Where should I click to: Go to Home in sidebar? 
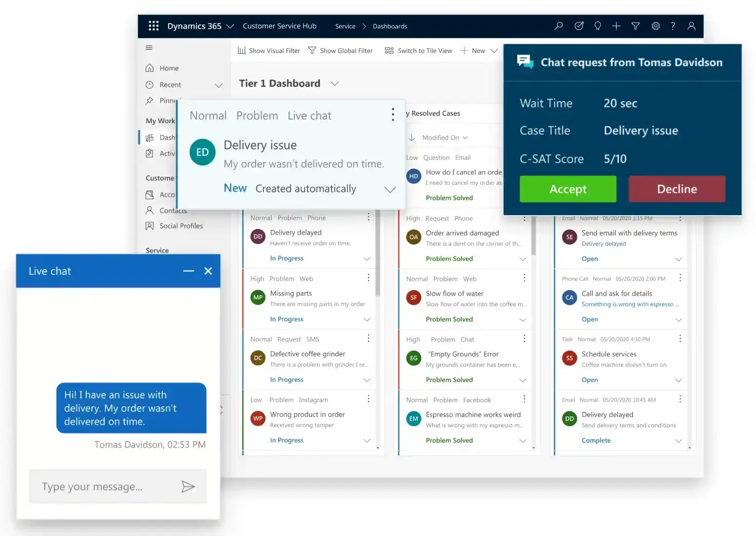tap(168, 68)
